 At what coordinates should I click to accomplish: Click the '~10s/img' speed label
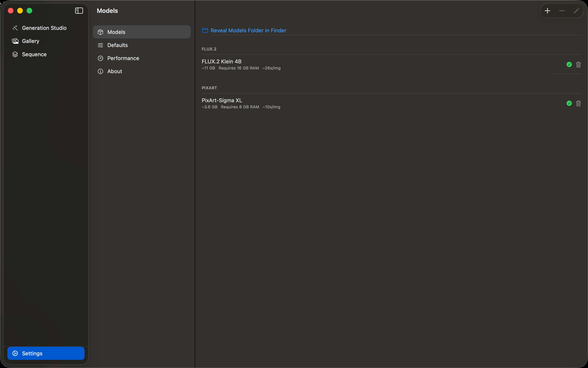[271, 107]
